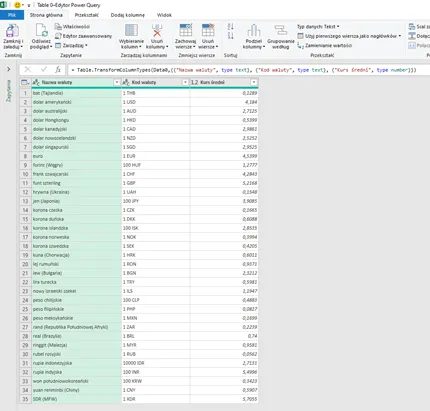Image resolution: width=430 pixels, height=411 pixels.
Task: Select the cell "dolar amerykański"
Action: pos(76,102)
